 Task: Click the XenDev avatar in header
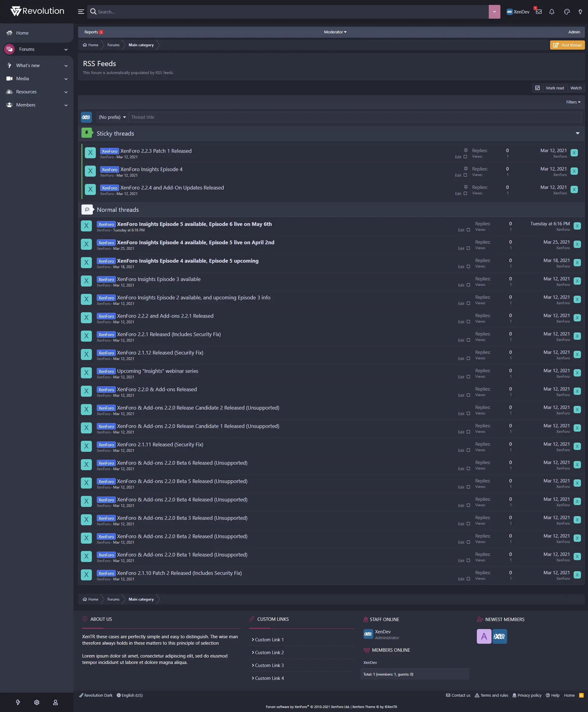tap(509, 12)
